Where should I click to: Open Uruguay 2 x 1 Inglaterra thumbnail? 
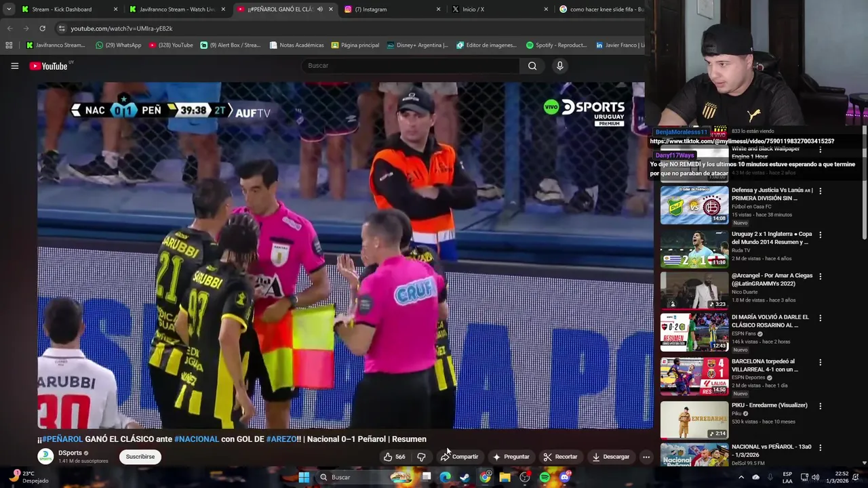694,249
